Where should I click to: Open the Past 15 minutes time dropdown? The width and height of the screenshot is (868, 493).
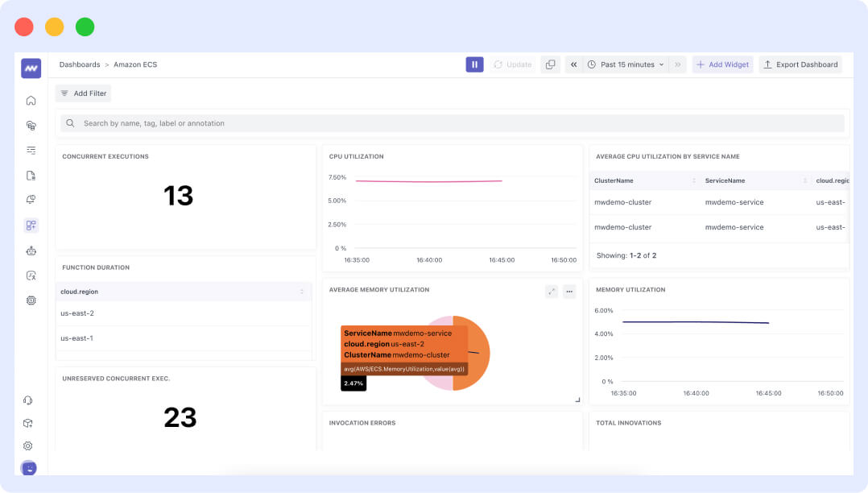pyautogui.click(x=626, y=64)
